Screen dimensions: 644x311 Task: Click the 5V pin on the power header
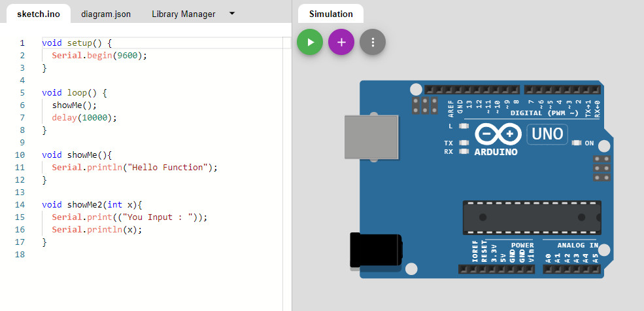pyautogui.click(x=501, y=270)
